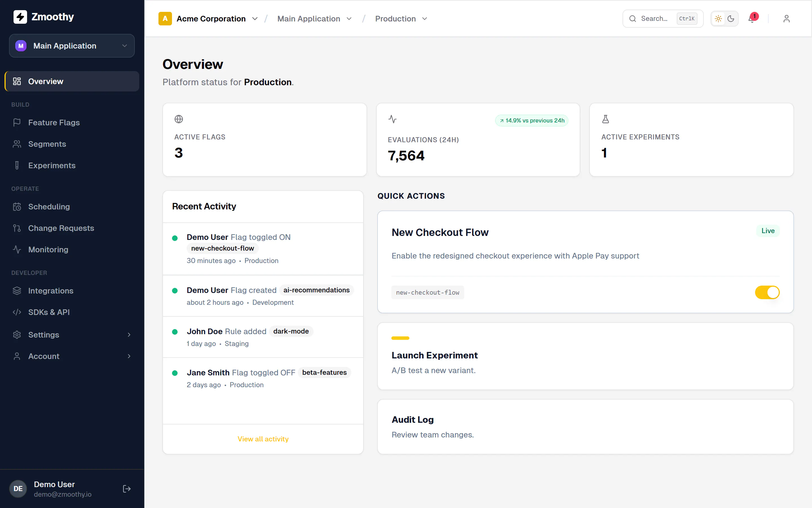Click the Live status badge
This screenshot has height=508, width=812.
(x=768, y=231)
